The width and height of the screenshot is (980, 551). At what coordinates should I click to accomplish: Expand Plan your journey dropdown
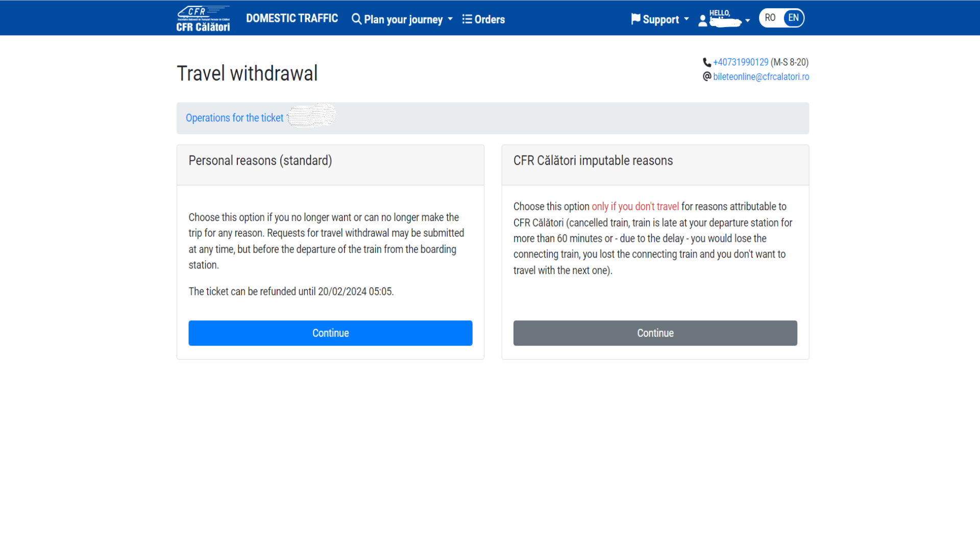(450, 19)
